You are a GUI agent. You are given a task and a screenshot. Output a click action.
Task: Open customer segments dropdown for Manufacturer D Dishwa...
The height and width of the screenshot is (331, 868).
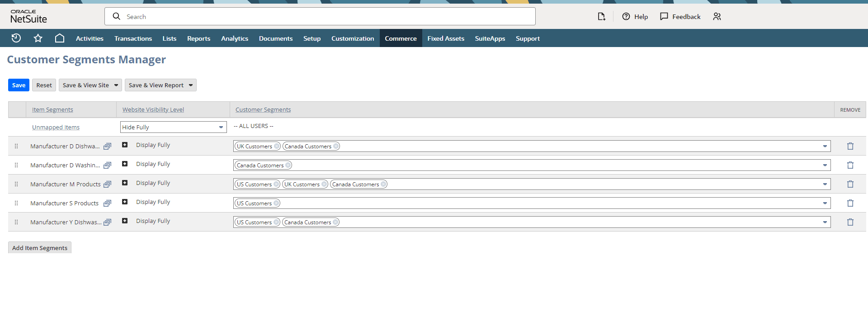click(x=825, y=146)
